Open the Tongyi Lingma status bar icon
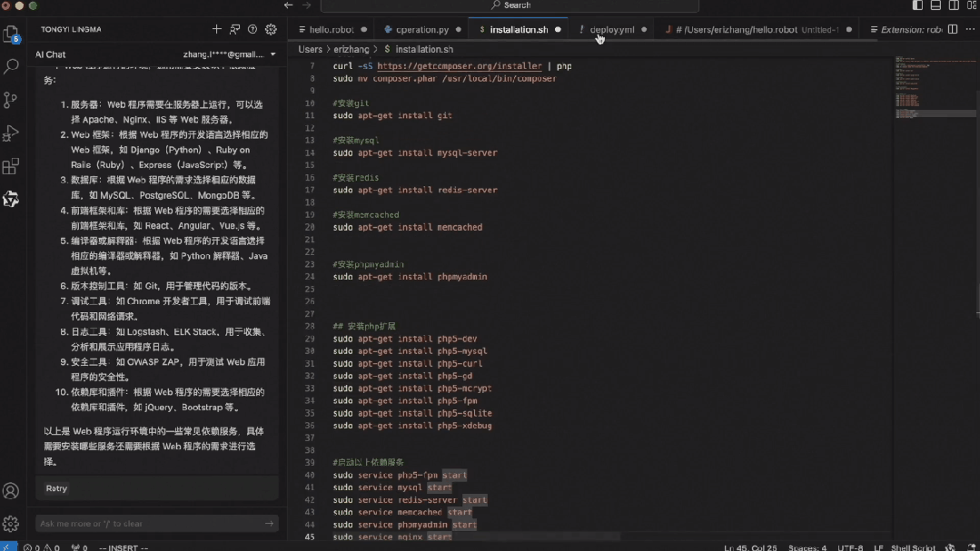This screenshot has height=551, width=980. 950,547
